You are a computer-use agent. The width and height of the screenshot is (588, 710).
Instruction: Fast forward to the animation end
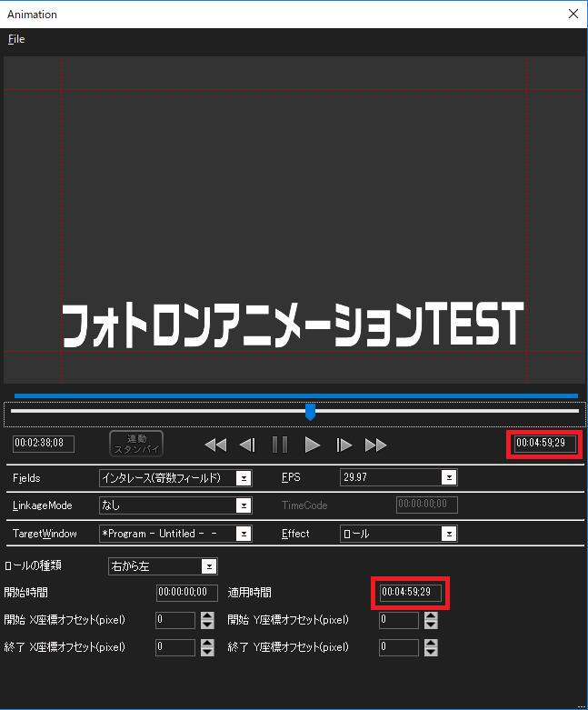tap(375, 445)
